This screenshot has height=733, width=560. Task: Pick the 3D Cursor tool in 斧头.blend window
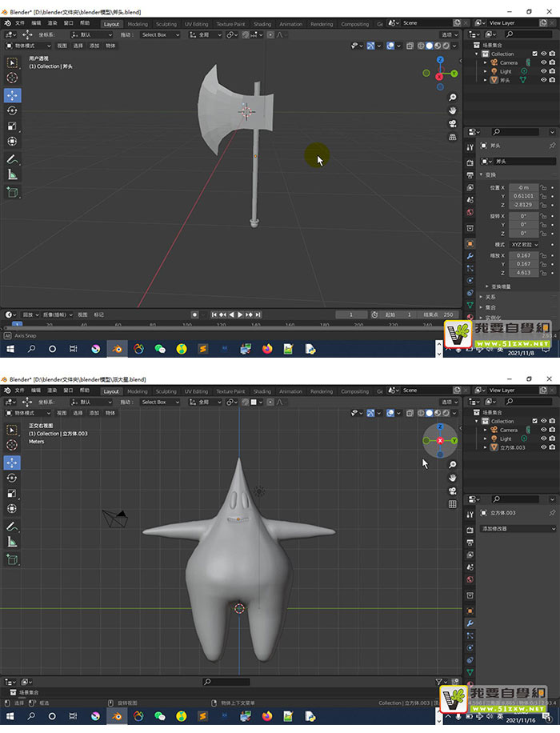tap(12, 78)
